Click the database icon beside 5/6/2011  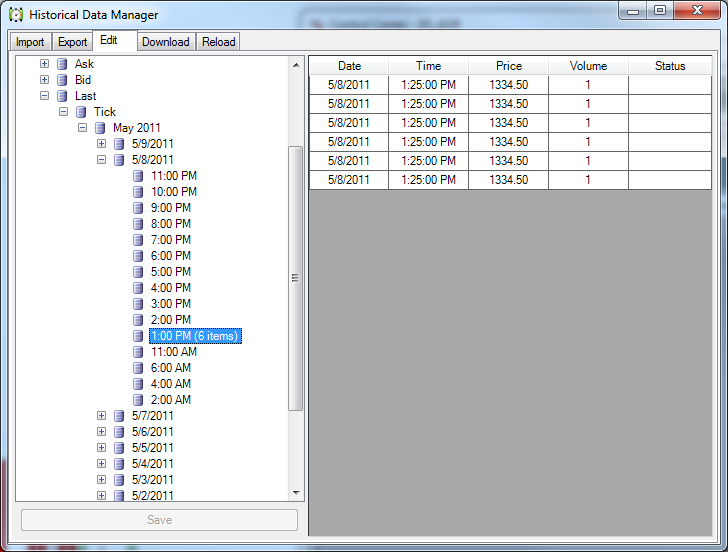119,432
